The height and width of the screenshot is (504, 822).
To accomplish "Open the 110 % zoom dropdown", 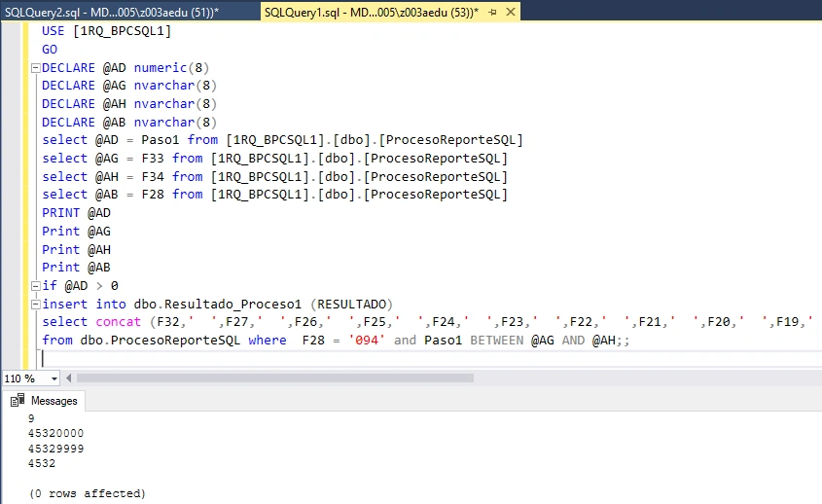I will click(x=54, y=378).
